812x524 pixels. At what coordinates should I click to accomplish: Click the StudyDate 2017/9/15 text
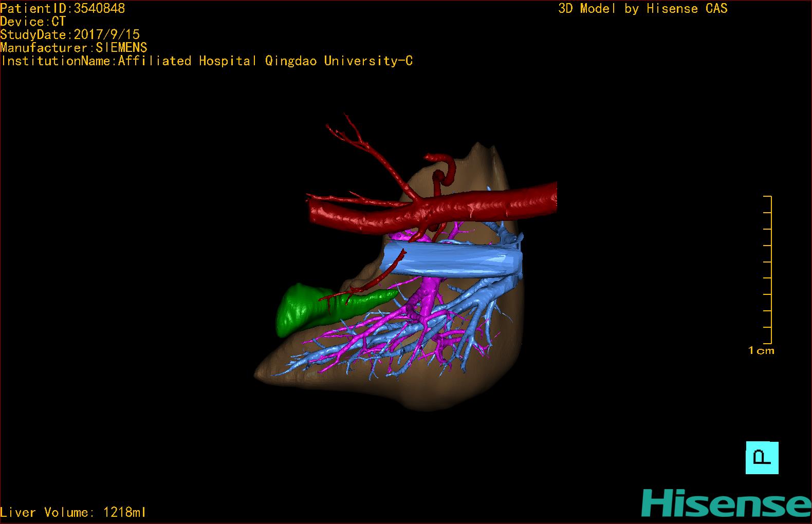pos(70,34)
